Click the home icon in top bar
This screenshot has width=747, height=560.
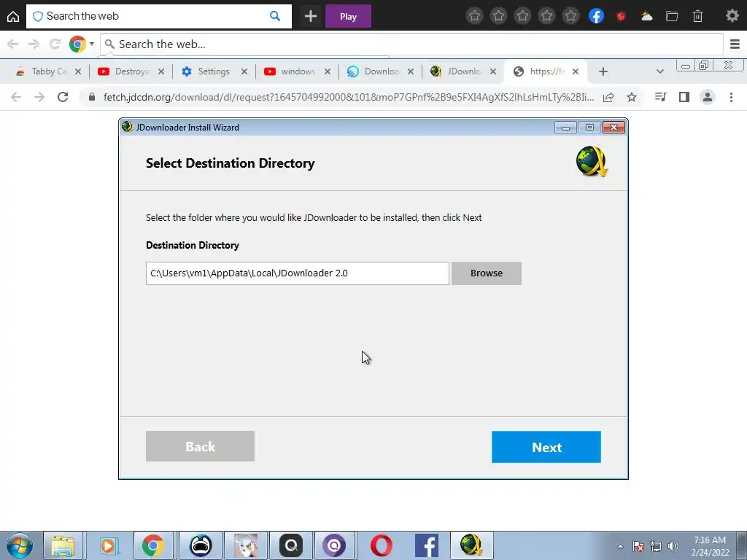tap(13, 16)
